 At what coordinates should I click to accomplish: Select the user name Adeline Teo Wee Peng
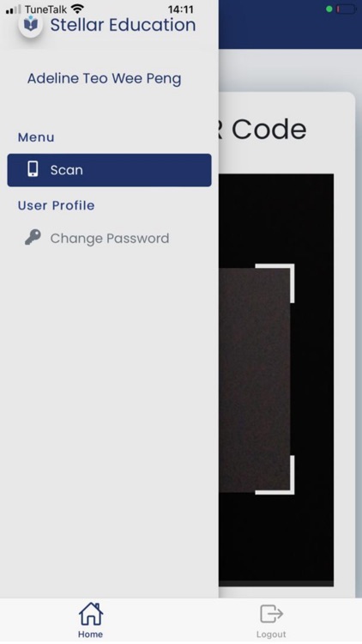[105, 78]
